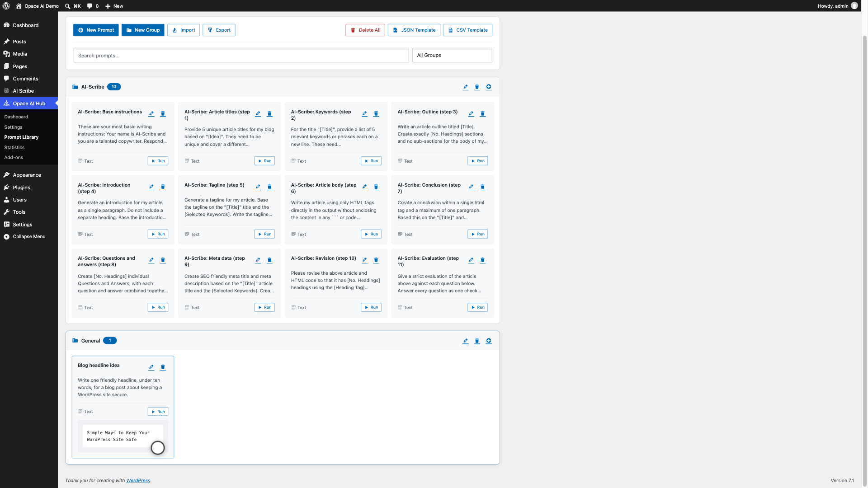Delete the Conclusion (step 7) prompt

pos(483,187)
